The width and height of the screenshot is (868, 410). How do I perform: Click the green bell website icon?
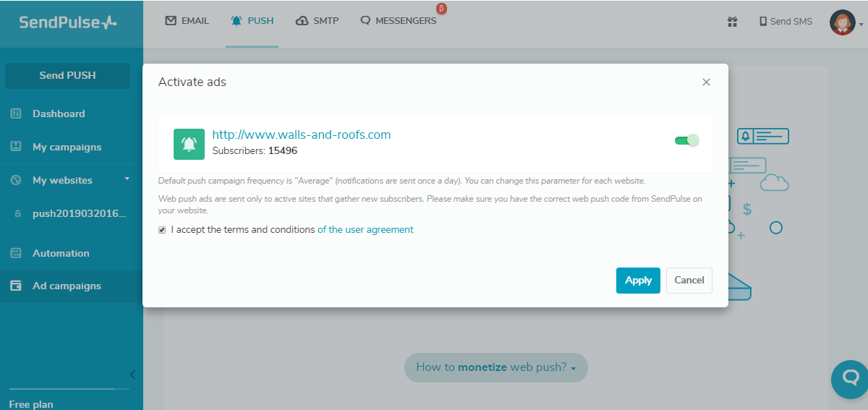pos(189,144)
